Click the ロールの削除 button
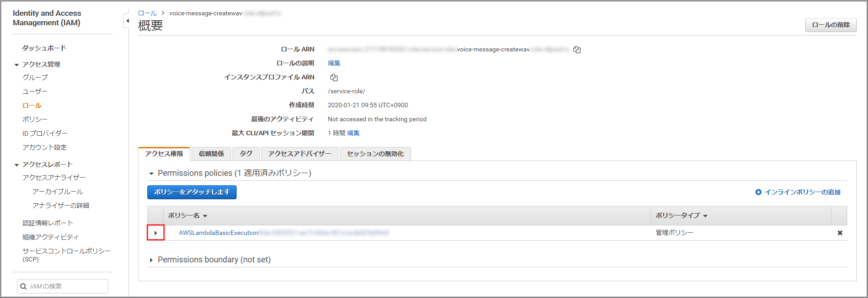Screen dimensions: 868x298 tap(831, 25)
